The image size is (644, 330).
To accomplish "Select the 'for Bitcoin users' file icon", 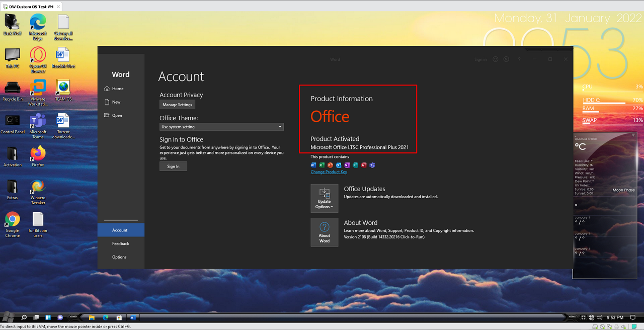I will point(38,224).
